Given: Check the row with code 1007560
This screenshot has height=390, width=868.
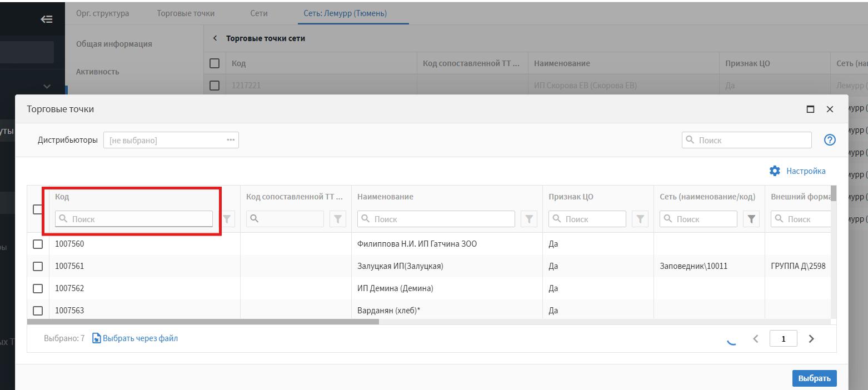Looking at the screenshot, I should pos(38,244).
